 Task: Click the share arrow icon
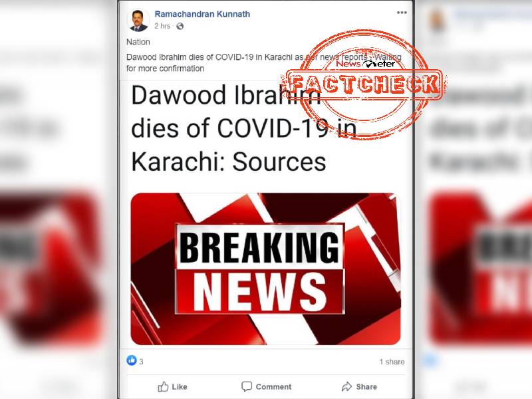click(346, 386)
